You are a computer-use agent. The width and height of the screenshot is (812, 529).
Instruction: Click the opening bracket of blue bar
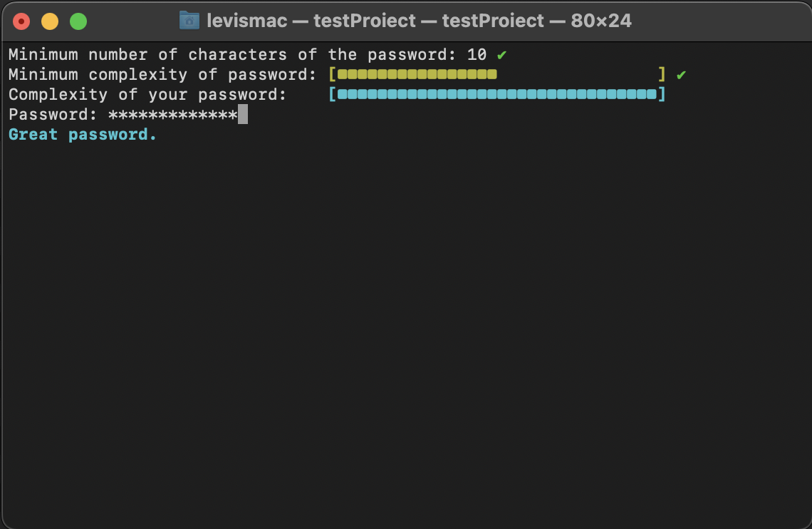pos(332,94)
